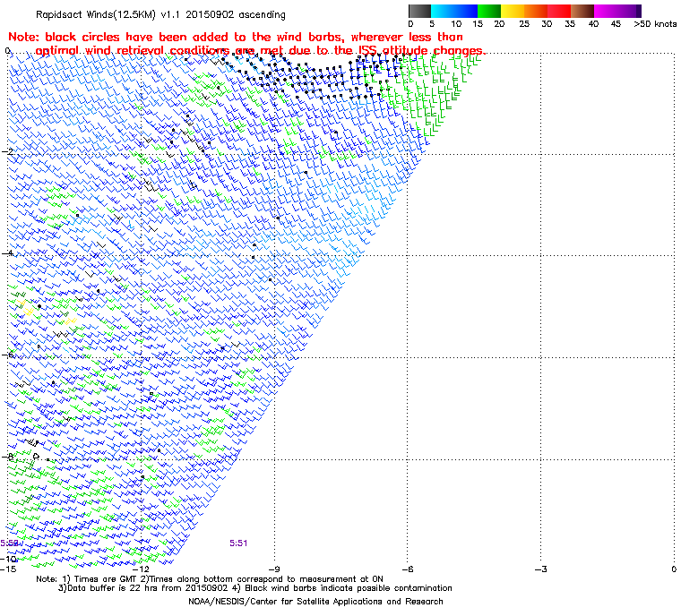Click the '-6' longitude axis label at the bottom

[408, 569]
